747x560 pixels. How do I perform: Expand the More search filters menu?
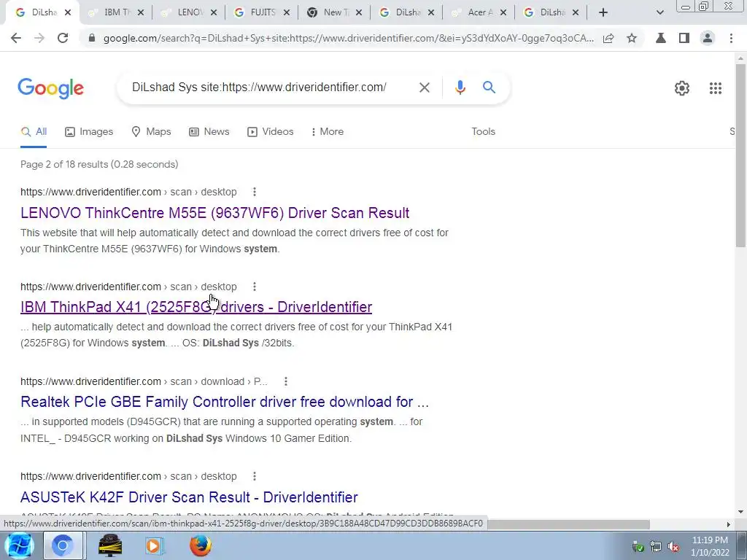click(x=327, y=132)
